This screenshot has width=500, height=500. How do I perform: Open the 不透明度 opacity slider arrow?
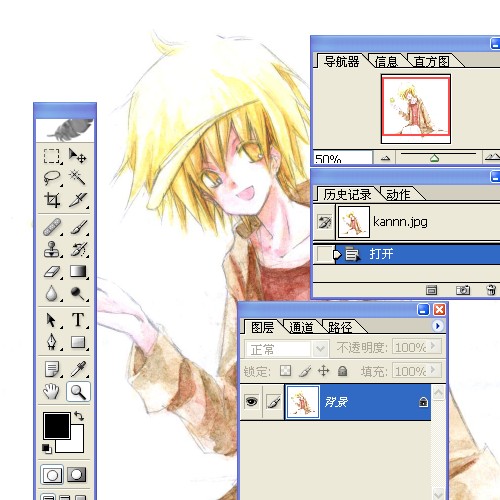point(433,346)
